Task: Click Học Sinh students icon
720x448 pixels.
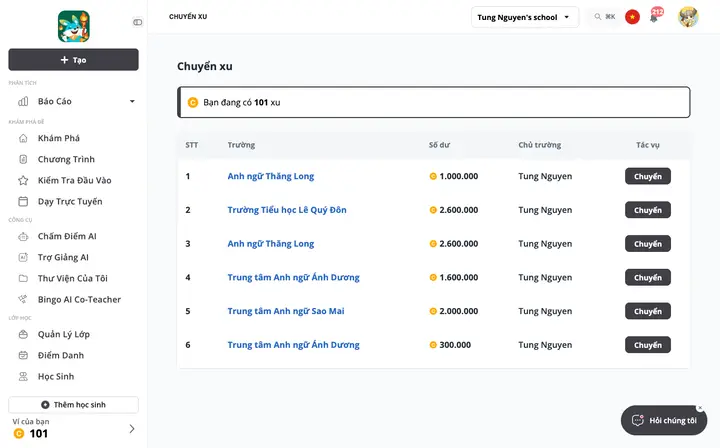Action: (x=23, y=376)
